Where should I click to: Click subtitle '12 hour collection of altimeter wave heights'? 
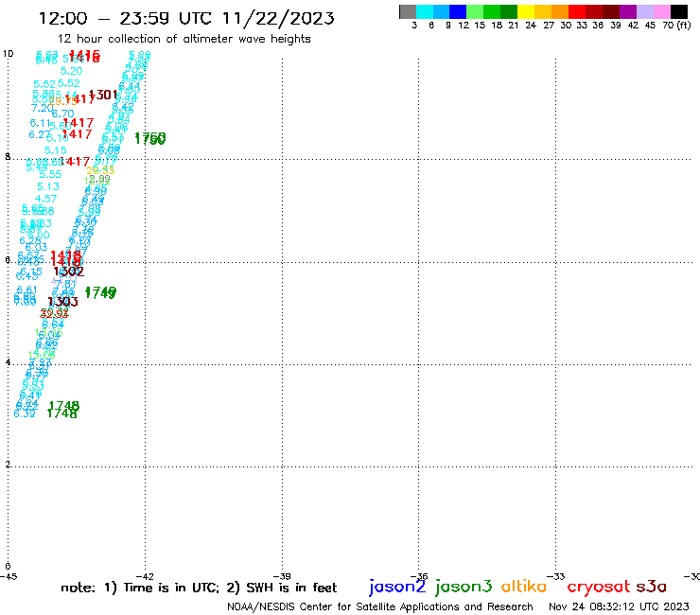(184, 39)
